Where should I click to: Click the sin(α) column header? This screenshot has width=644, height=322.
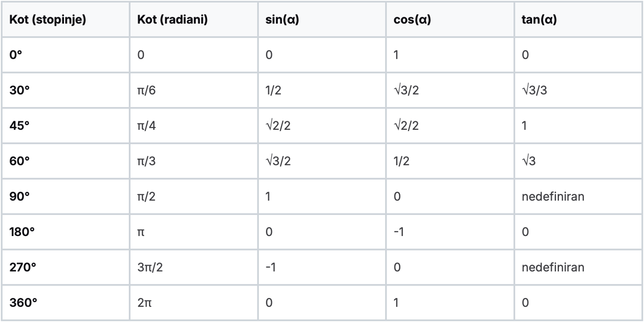tap(283, 21)
